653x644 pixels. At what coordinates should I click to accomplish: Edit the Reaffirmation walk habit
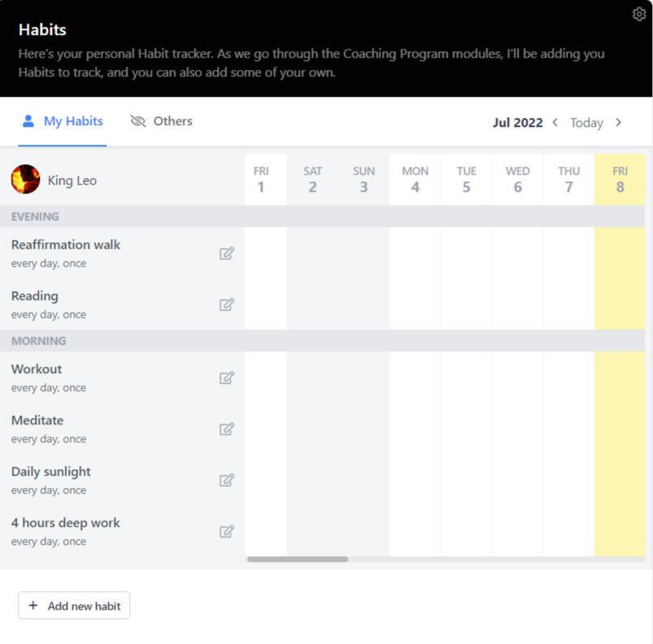[x=227, y=254]
